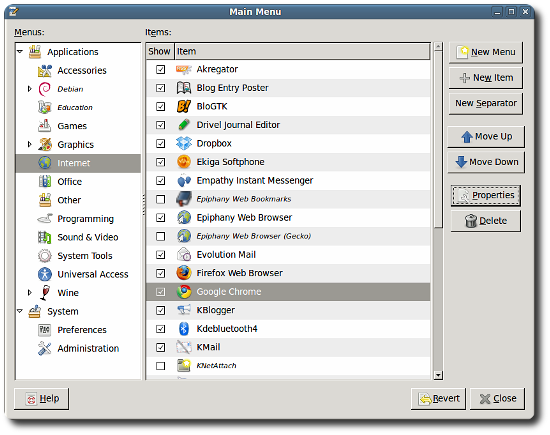The width and height of the screenshot is (550, 435).
Task: Select the Other menu category
Action: click(78, 200)
